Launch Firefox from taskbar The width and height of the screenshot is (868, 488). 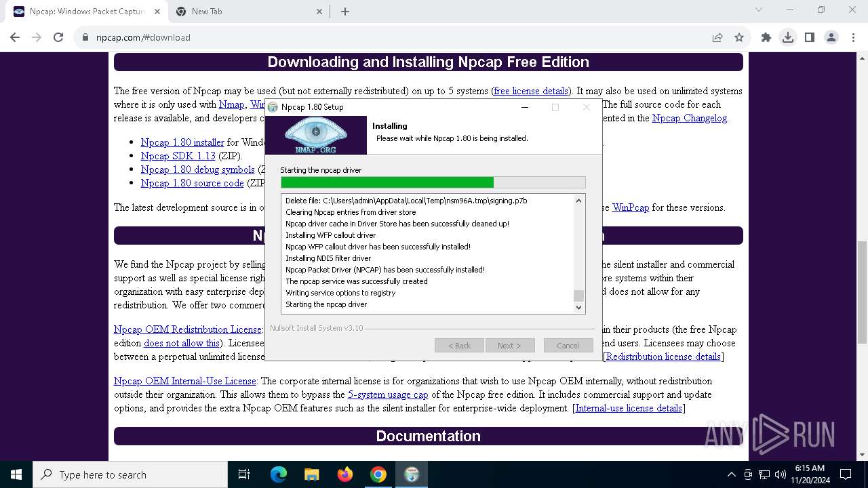tap(345, 474)
